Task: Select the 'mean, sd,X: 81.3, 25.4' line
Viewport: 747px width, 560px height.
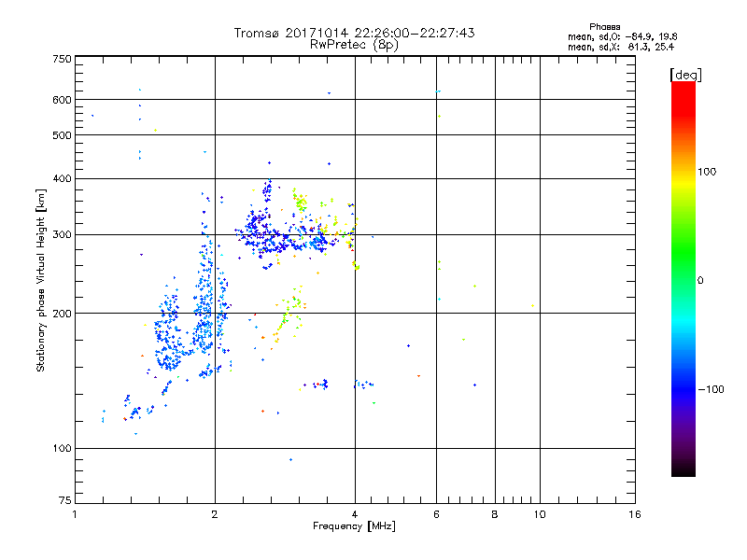Action: 621,48
